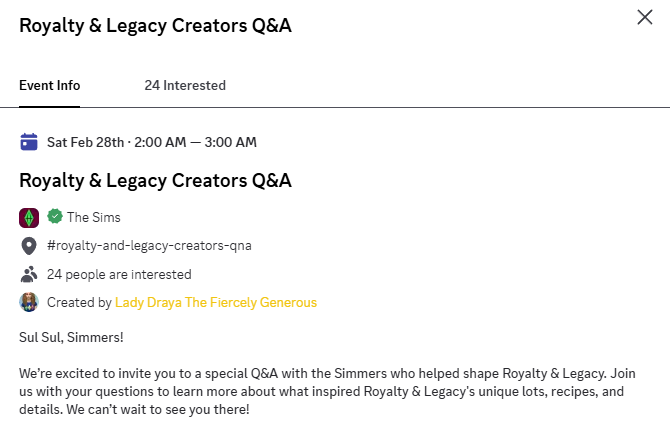Click The Sims server name
Screen dimensions: 670x442
tap(94, 217)
